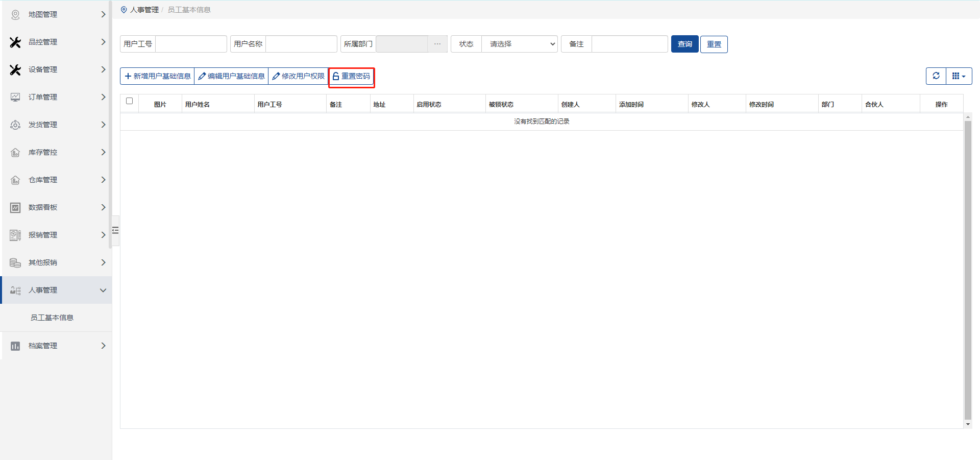Click 新增用户基础信息 add button
Viewport: 980px width, 460px height.
[x=157, y=77]
